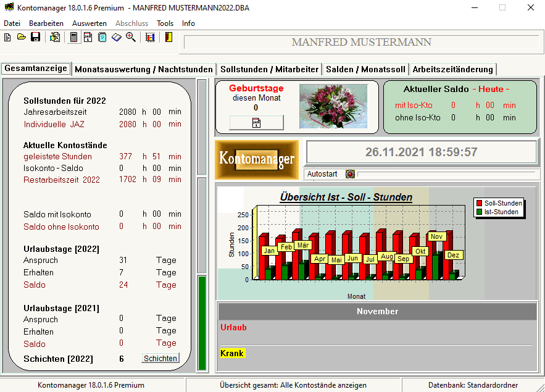The image size is (545, 392).
Task: Click the date and time display field
Action: click(x=422, y=152)
